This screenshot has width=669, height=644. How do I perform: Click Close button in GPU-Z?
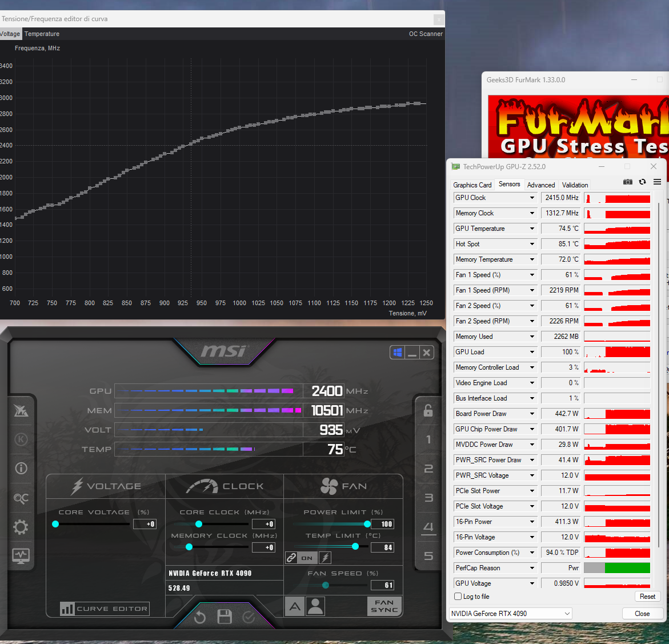click(x=642, y=613)
